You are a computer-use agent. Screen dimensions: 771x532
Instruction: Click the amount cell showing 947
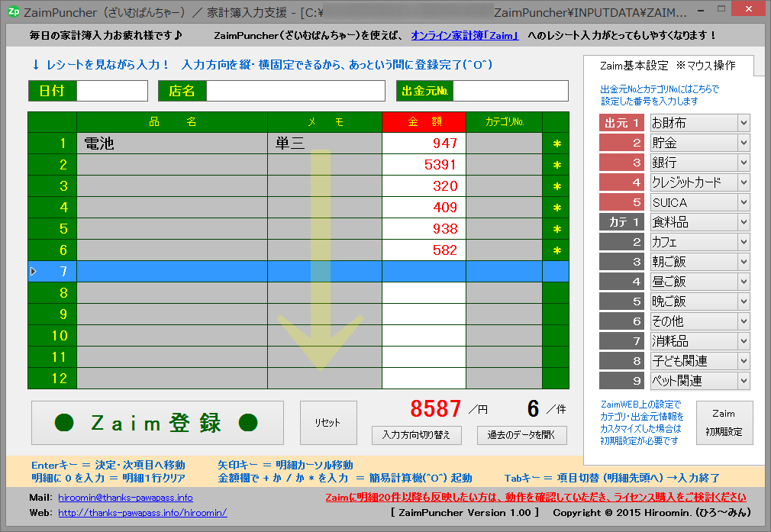click(424, 143)
